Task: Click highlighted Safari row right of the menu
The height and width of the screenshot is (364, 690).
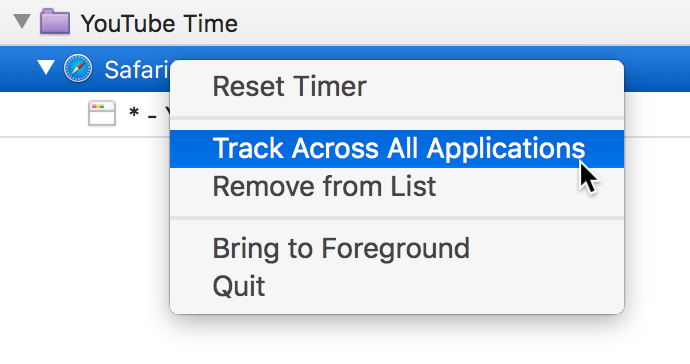Action: 657,69
